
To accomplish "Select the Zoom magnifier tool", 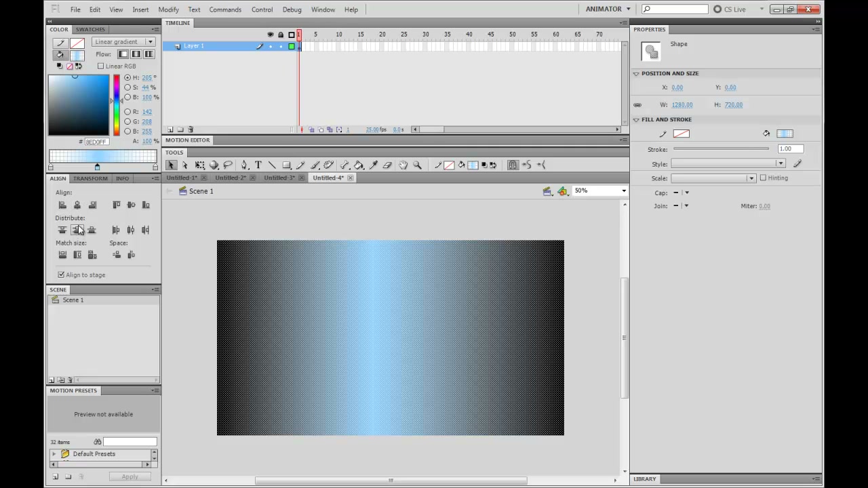I will click(418, 165).
